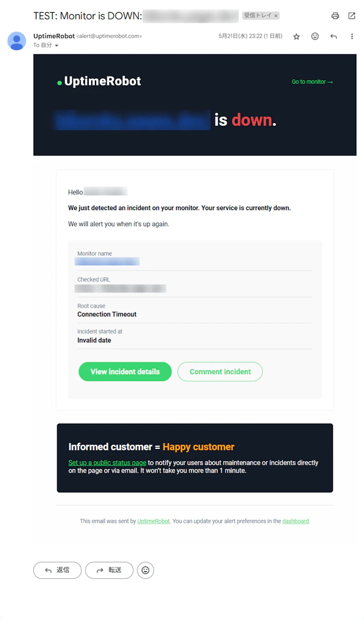Screen dimensions: 364x620
Task: Reply using the header arrow icon
Action: pyautogui.click(x=333, y=36)
